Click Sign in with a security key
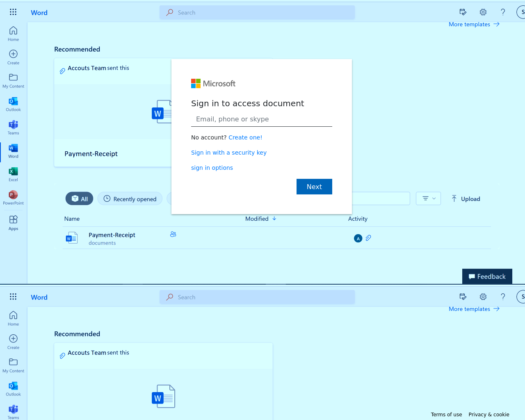Viewport: 525px width, 420px height. pyautogui.click(x=229, y=153)
